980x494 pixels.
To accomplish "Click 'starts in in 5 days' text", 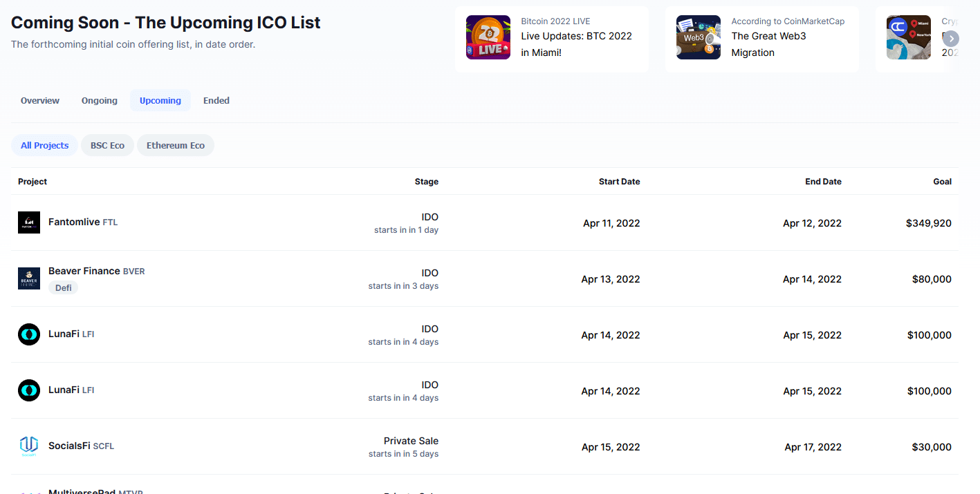I will coord(403,454).
